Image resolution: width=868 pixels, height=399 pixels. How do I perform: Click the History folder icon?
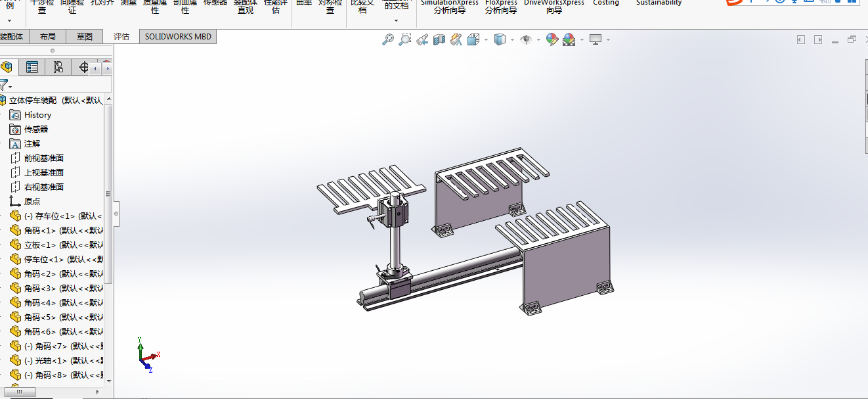pyautogui.click(x=15, y=114)
